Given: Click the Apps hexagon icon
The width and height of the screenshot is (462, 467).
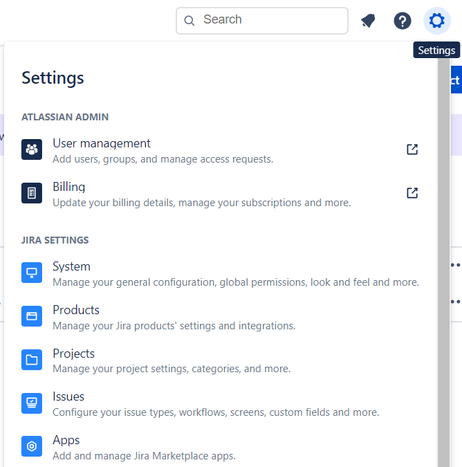Looking at the screenshot, I should point(32,446).
